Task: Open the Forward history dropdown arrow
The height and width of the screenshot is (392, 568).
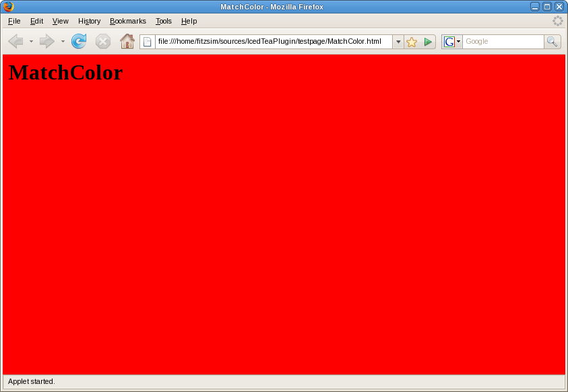Action: pos(63,42)
